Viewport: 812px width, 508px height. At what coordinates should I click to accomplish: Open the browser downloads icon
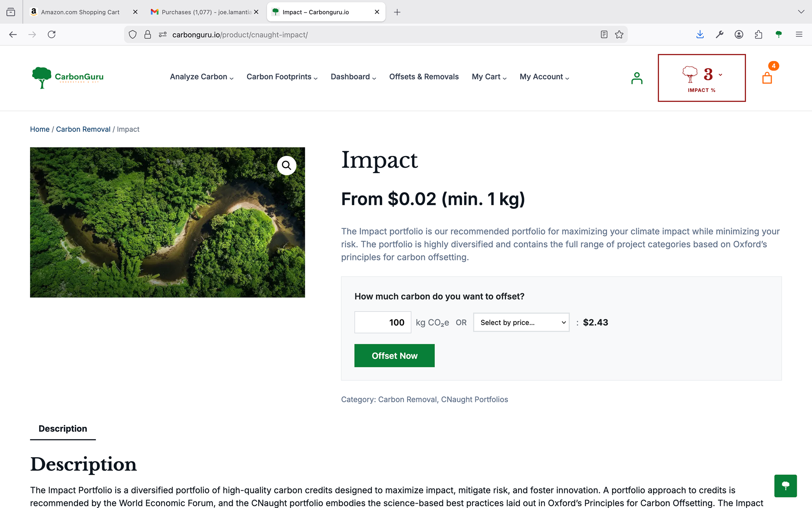(700, 34)
